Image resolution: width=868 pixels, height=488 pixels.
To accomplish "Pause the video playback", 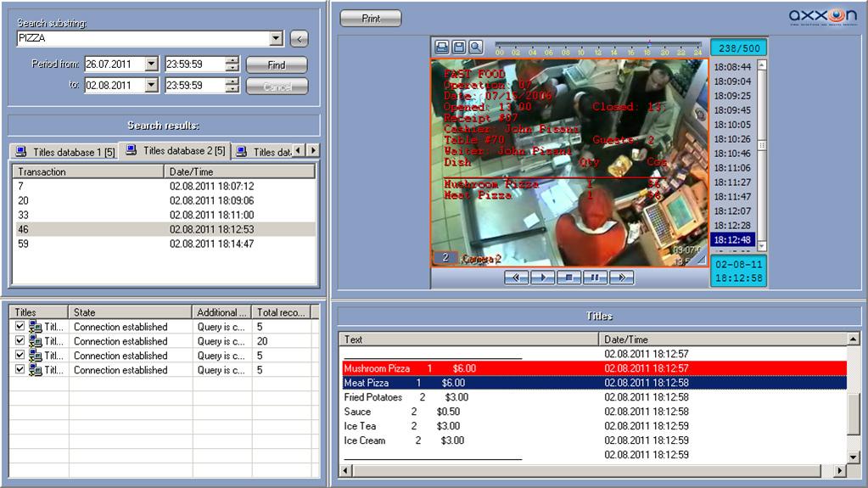I will 596,278.
